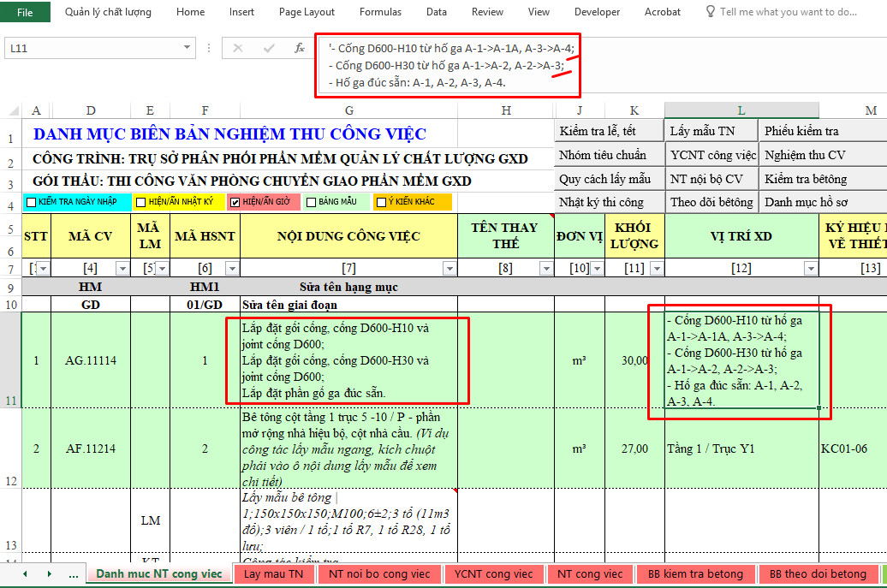The width and height of the screenshot is (887, 588).
Task: Click the Enter checkmark icon in formula bar
Action: [269, 49]
